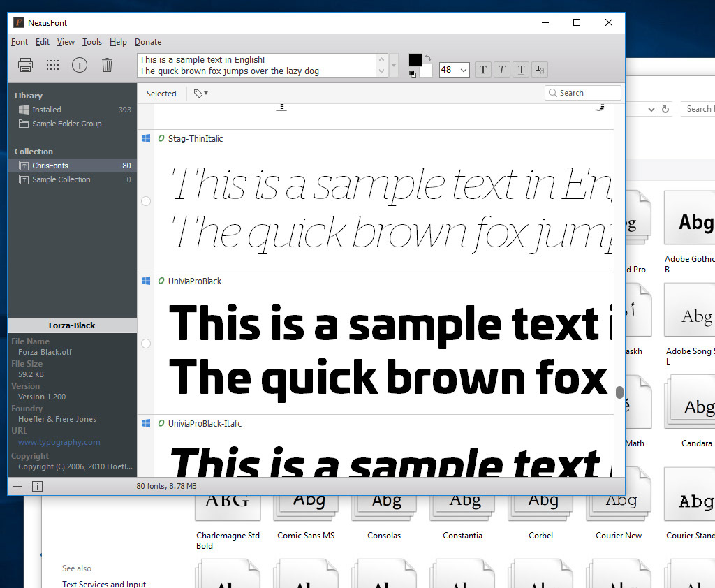This screenshot has height=588, width=715.
Task: Open the Edit menu
Action: click(x=43, y=42)
